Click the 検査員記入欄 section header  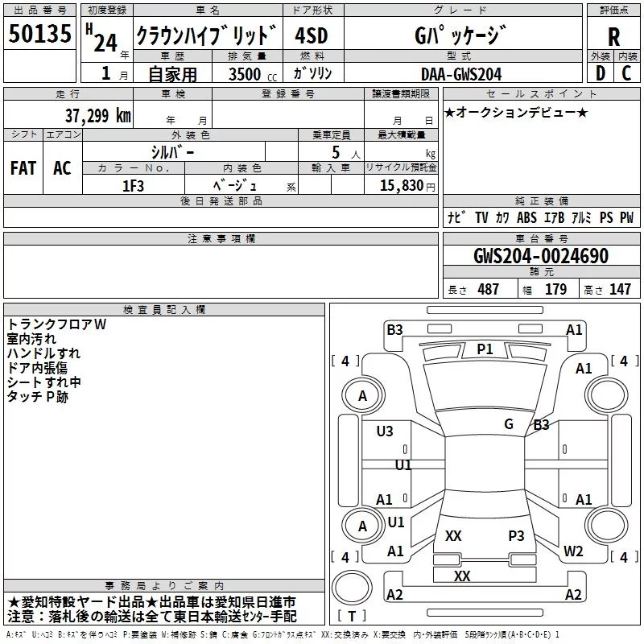click(164, 310)
